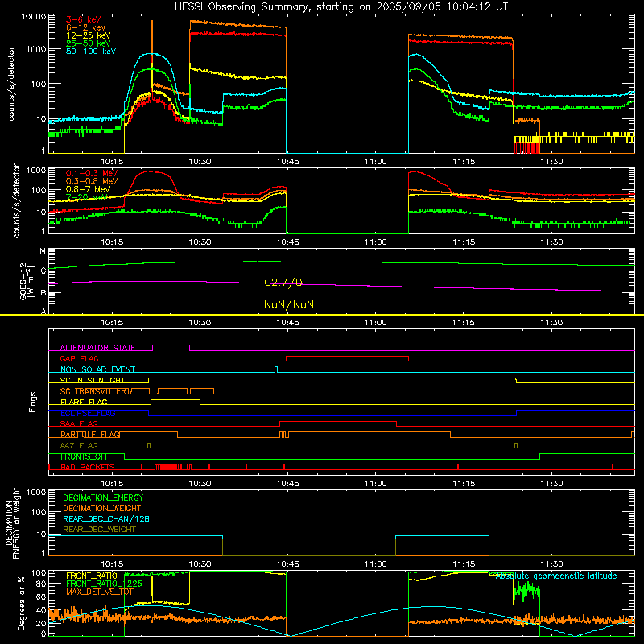Select the SAA_FLAG label
This screenshot has height=644, width=644.
tap(79, 424)
